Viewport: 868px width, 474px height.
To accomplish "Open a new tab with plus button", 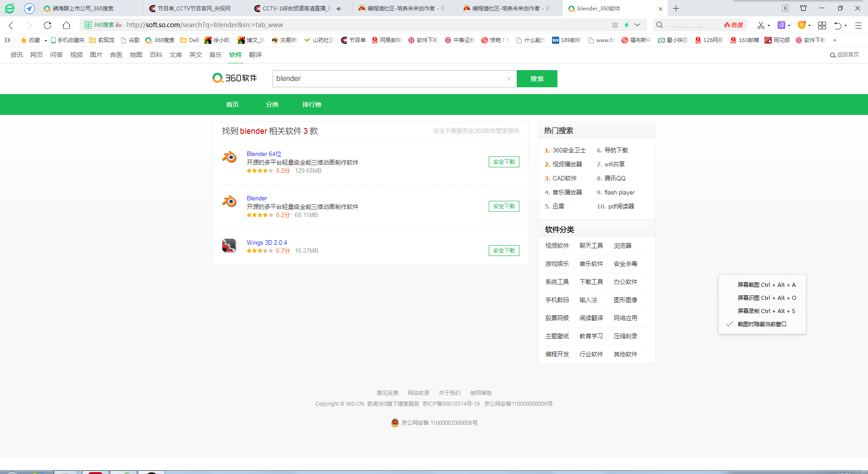I will click(676, 9).
